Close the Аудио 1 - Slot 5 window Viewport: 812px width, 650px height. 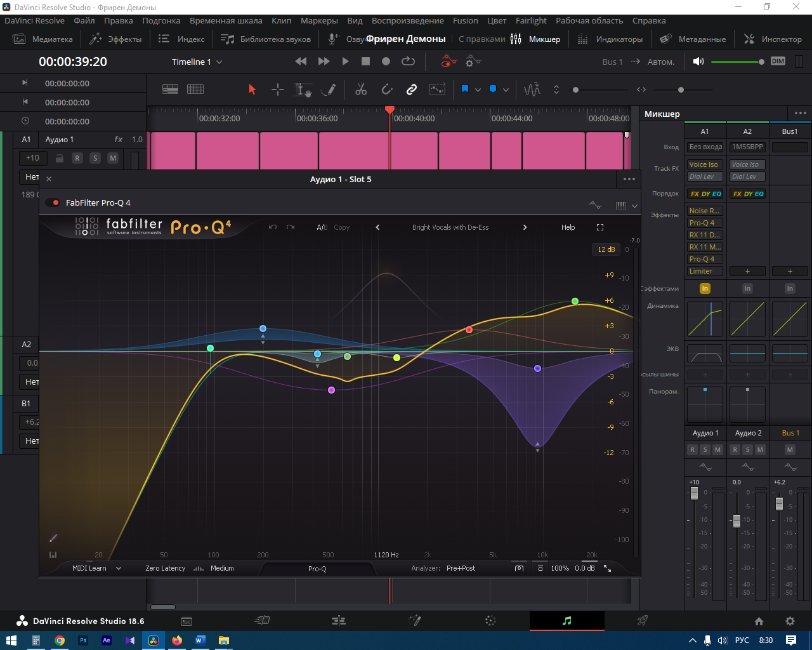pos(49,179)
